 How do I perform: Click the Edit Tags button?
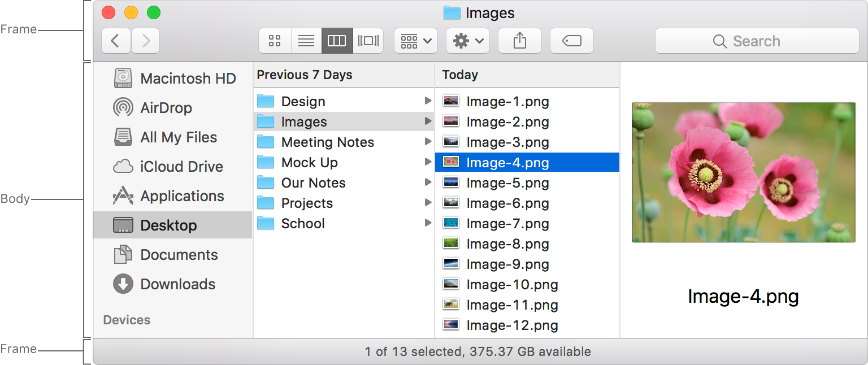click(x=572, y=41)
